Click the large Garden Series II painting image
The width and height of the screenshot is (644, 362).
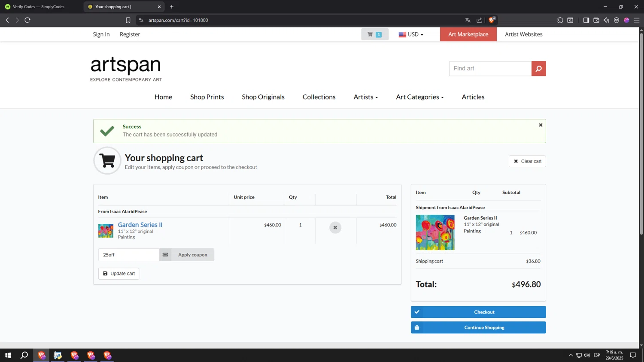435,232
